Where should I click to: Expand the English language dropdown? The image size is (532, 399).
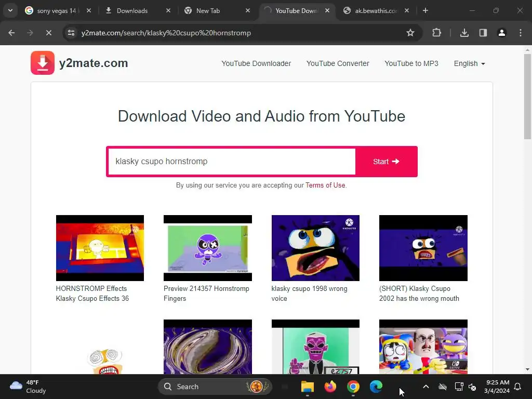tap(469, 63)
